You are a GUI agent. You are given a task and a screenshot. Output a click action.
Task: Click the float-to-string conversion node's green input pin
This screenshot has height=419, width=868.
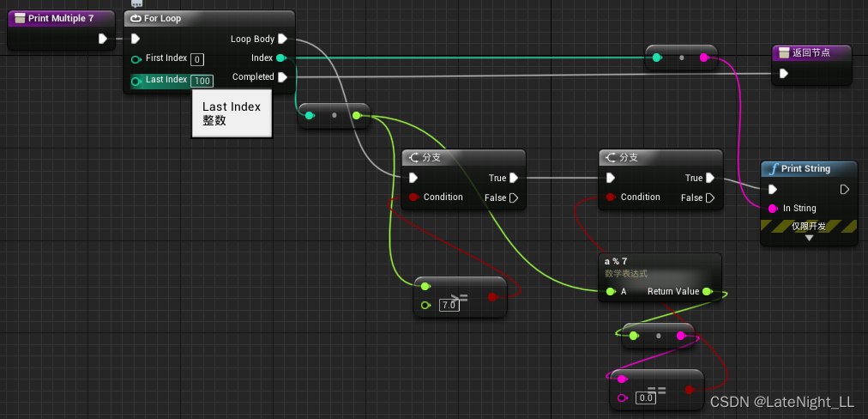(634, 336)
